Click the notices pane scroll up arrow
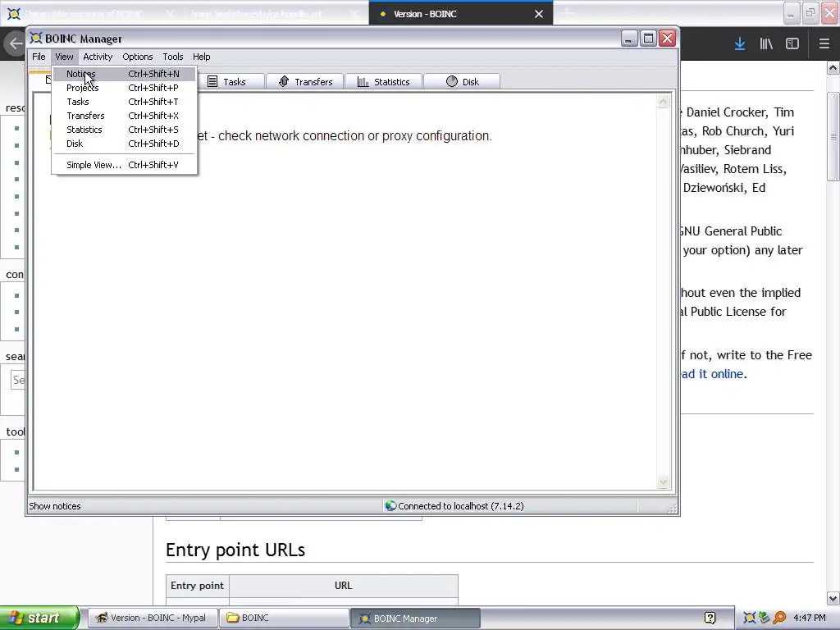The height and width of the screenshot is (630, 840). 663,102
